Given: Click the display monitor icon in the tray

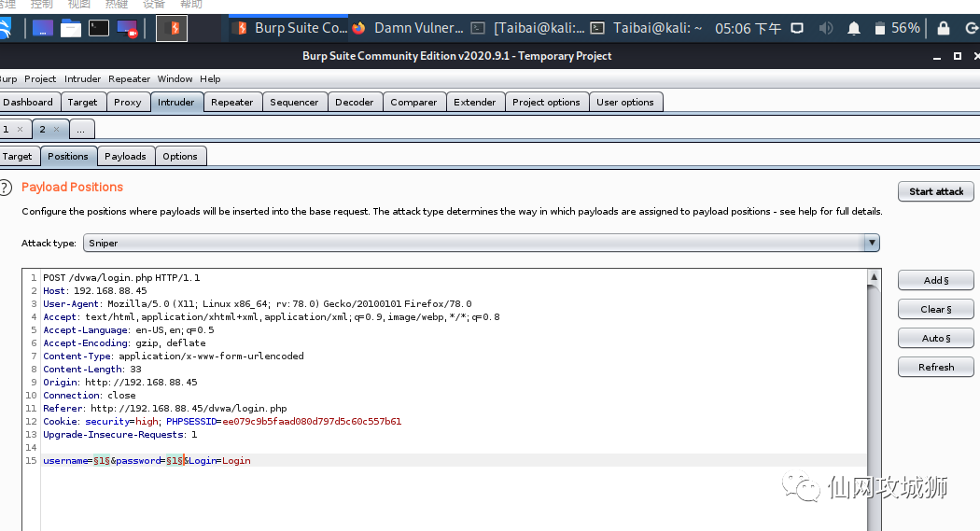Looking at the screenshot, I should point(797,28).
